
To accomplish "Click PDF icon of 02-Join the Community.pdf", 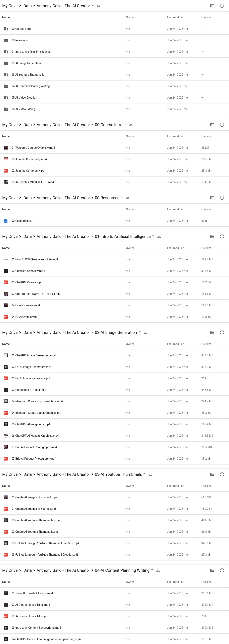I will (6, 171).
